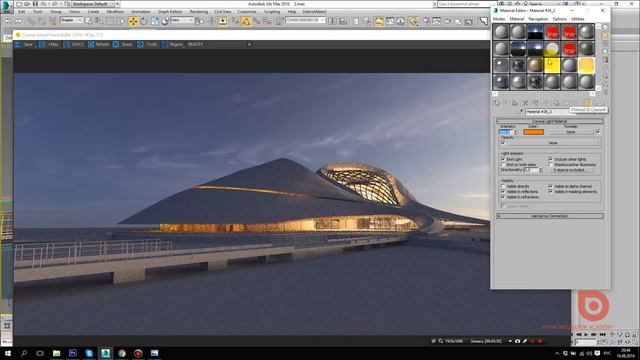Click Save in Corona frame buffer

click(24, 44)
